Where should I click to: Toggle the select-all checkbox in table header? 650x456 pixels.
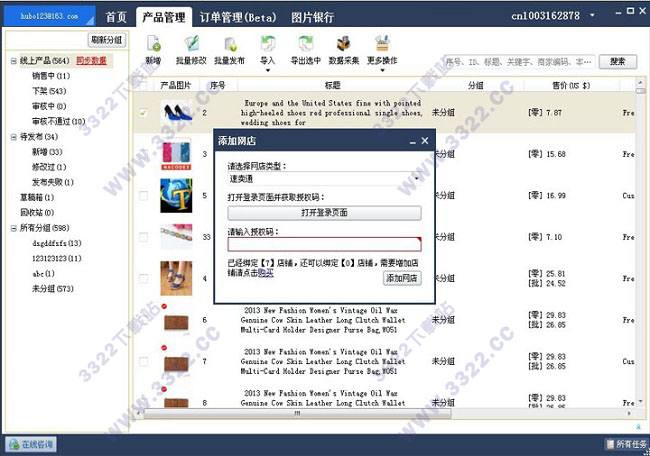coord(143,85)
